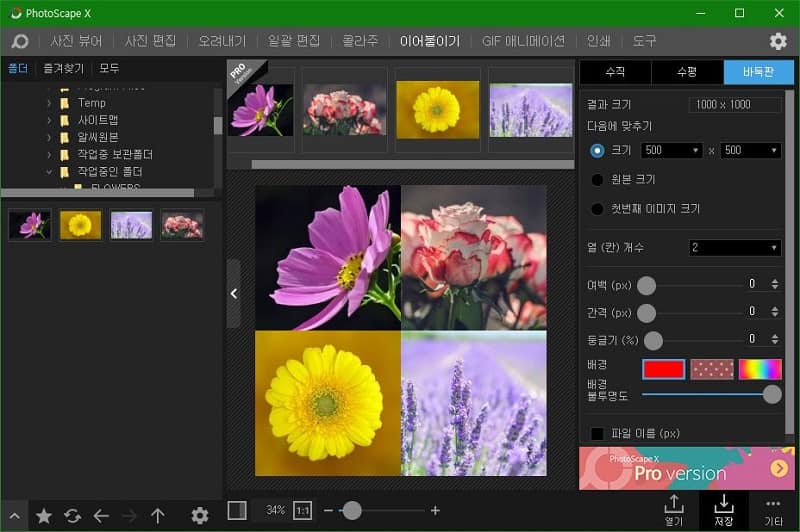Screen dimensions: 800x532
Task: Switch to GIF 애니메이션 tab
Action: pyautogui.click(x=523, y=41)
